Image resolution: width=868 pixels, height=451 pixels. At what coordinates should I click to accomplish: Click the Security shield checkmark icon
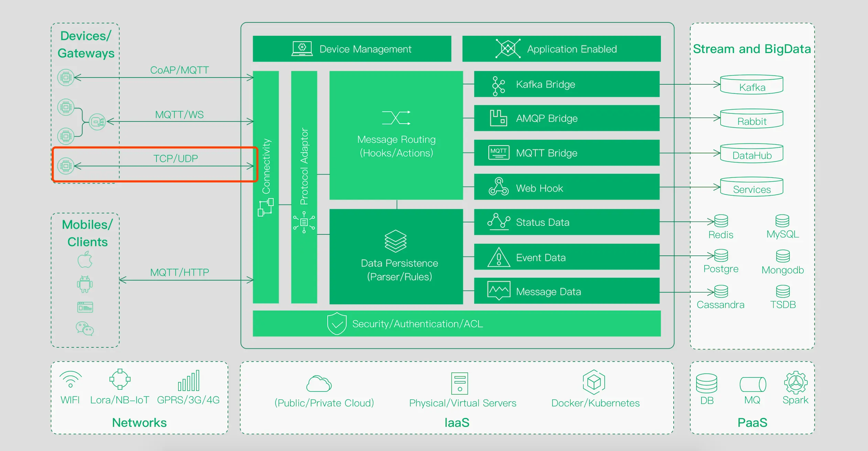(337, 324)
